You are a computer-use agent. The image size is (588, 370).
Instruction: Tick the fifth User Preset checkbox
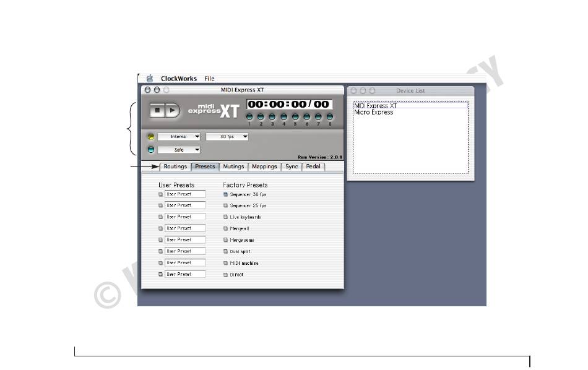[x=160, y=239]
